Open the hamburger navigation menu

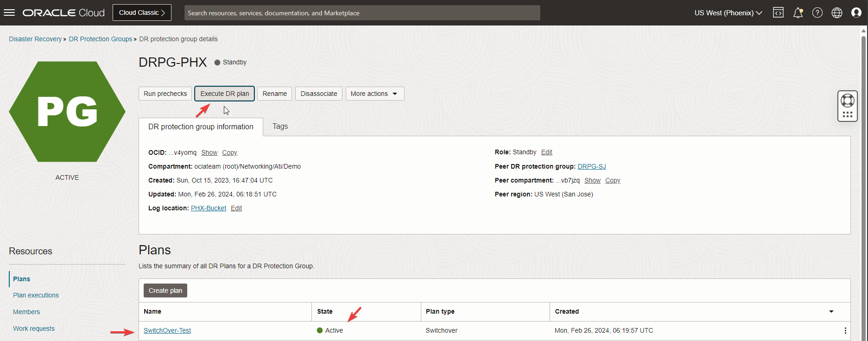point(9,13)
